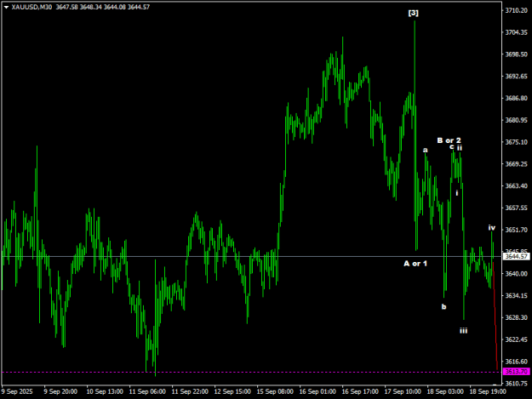Click the 3640.00 price scale label
Image resolution: width=532 pixels, height=399 pixels.
(517, 274)
